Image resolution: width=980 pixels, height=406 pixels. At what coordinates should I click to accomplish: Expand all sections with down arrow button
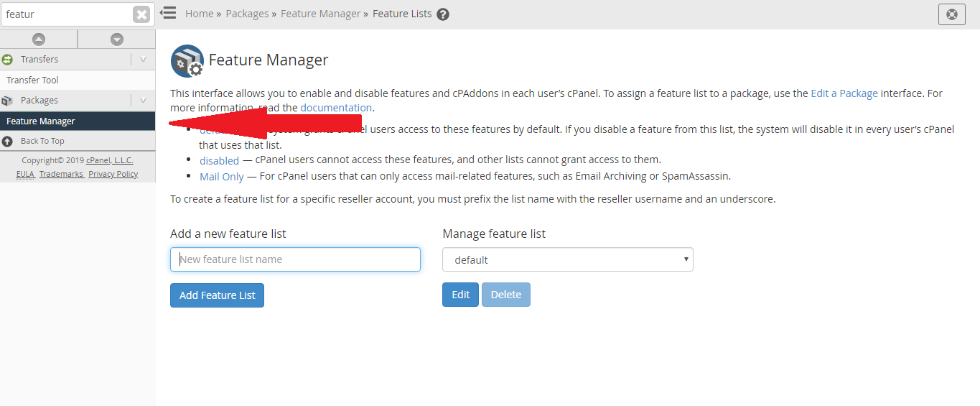click(117, 40)
